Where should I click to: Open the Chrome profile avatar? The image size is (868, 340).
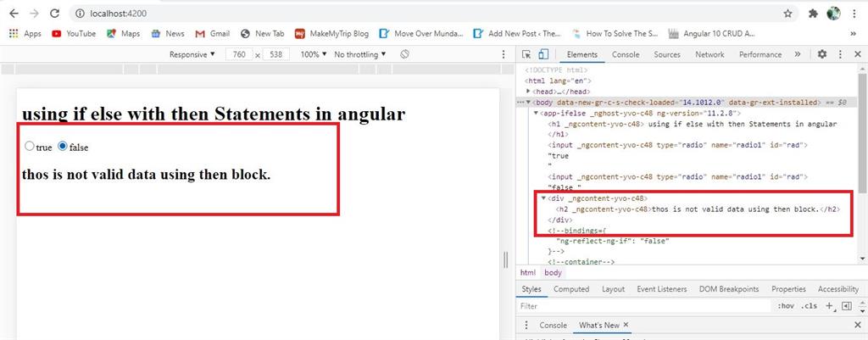point(833,14)
